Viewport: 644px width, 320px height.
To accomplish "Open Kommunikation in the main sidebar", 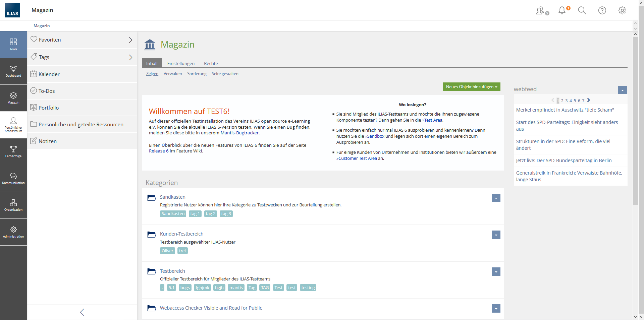I will click(13, 178).
